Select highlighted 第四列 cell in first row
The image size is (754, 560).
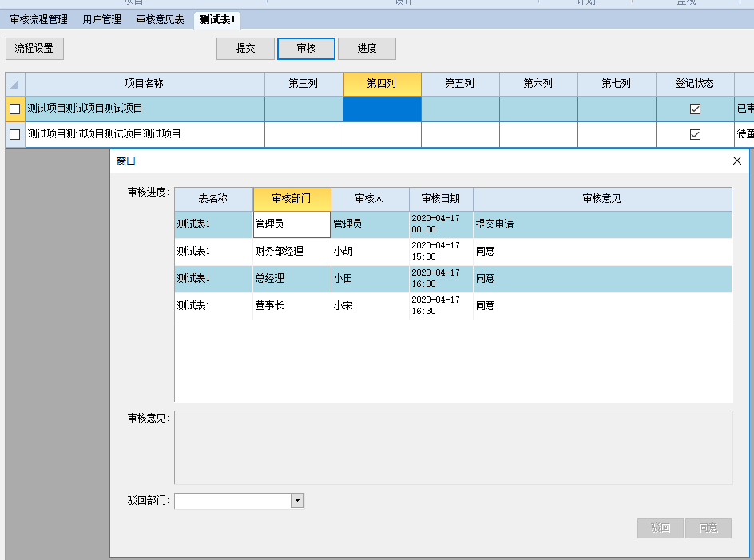tap(382, 109)
